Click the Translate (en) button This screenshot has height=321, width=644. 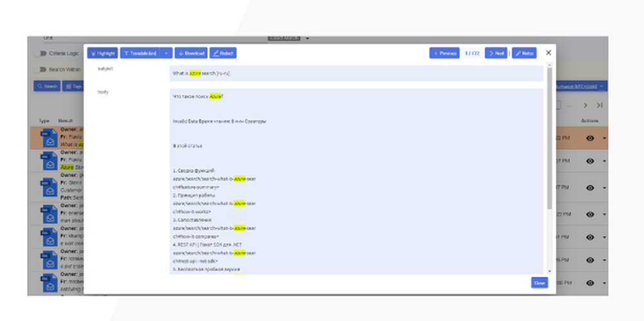[140, 53]
